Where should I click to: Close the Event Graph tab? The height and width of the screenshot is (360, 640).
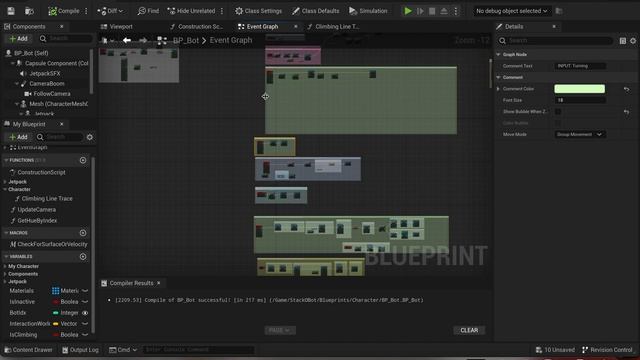pyautogui.click(x=296, y=27)
